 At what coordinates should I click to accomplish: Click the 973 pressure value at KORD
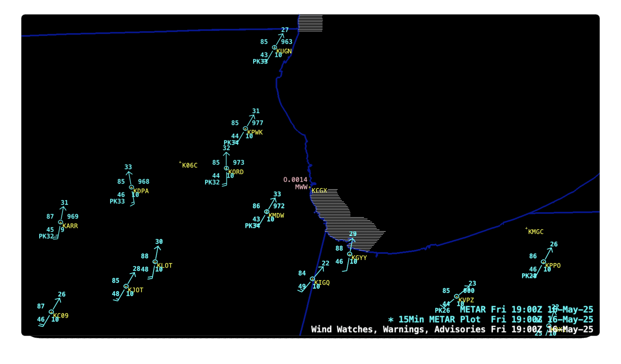click(239, 163)
